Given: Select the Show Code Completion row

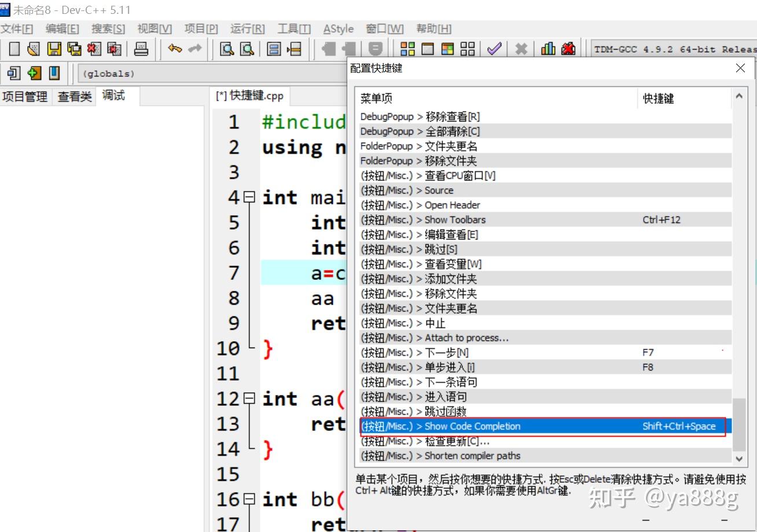Looking at the screenshot, I should point(545,426).
